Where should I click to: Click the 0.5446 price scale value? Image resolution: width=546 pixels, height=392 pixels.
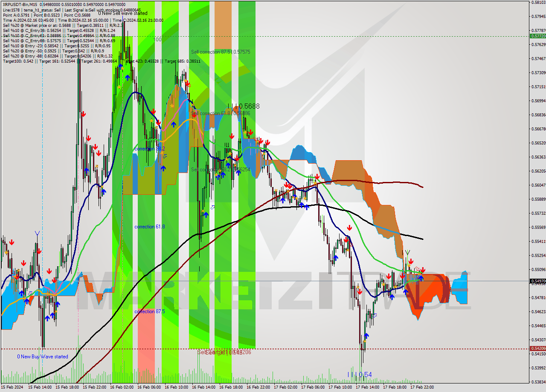[539, 326]
